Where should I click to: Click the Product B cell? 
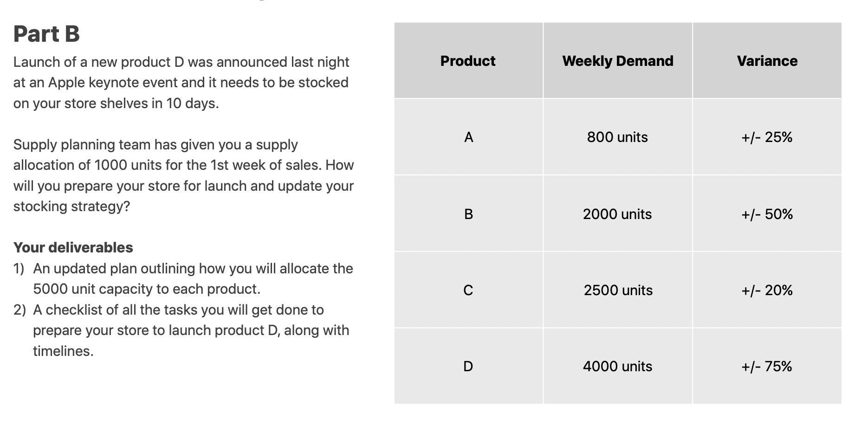468,214
